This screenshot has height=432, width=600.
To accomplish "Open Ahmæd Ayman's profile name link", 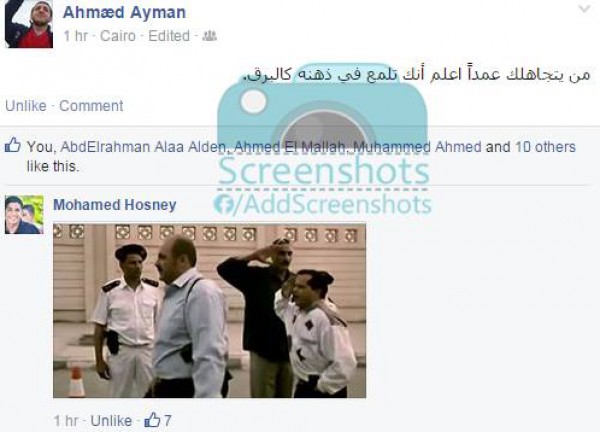I will tap(124, 12).
